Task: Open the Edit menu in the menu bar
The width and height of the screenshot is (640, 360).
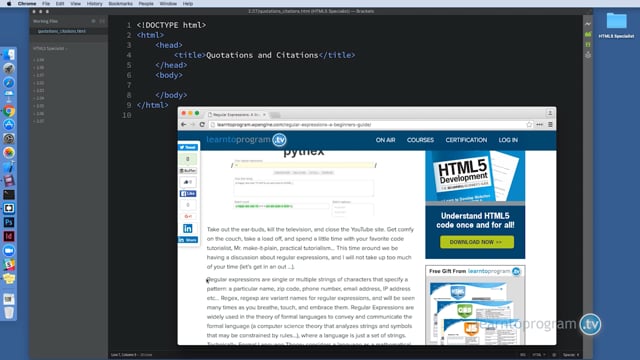Action: click(x=60, y=3)
